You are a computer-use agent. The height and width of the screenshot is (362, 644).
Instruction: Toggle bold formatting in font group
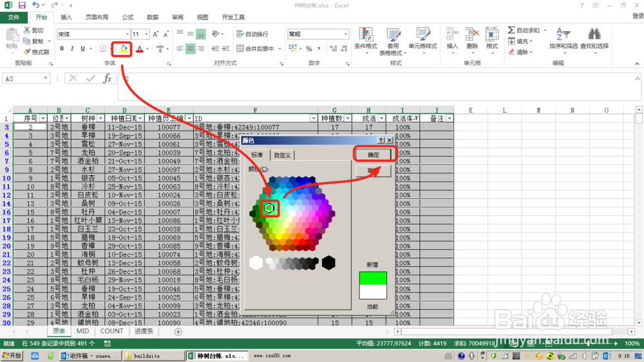pos(62,48)
